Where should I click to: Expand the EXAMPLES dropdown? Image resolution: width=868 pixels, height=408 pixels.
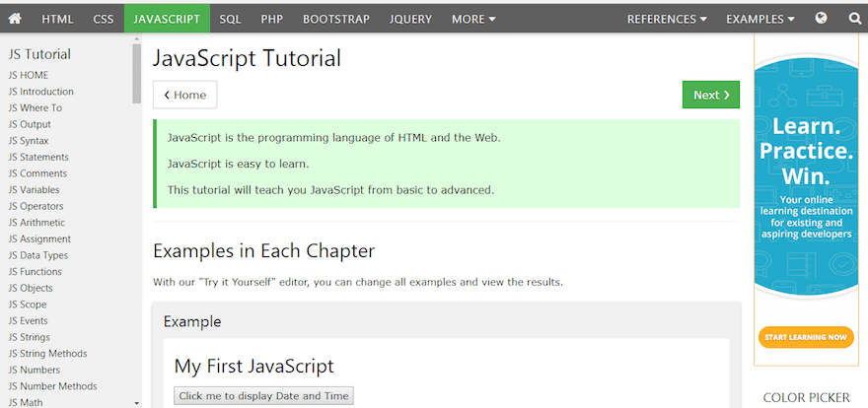pyautogui.click(x=760, y=18)
